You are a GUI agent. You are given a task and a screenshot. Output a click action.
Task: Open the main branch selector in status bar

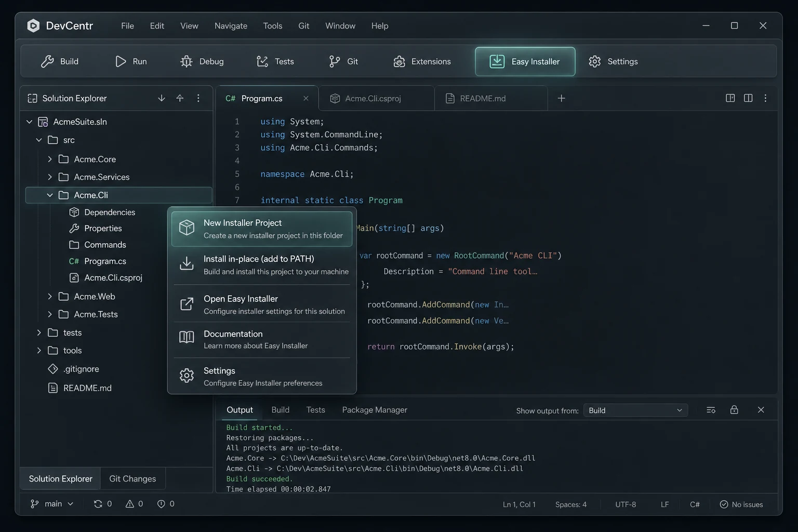[x=52, y=504]
